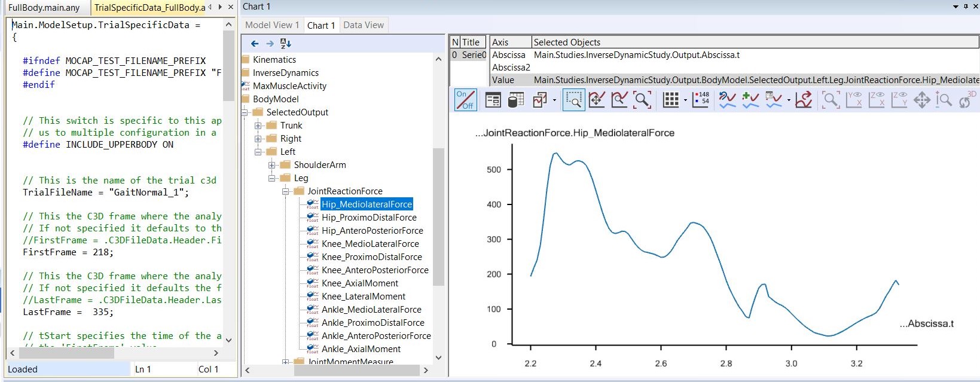Switch to the Data View tab
This screenshot has height=382, width=980.
pos(364,25)
